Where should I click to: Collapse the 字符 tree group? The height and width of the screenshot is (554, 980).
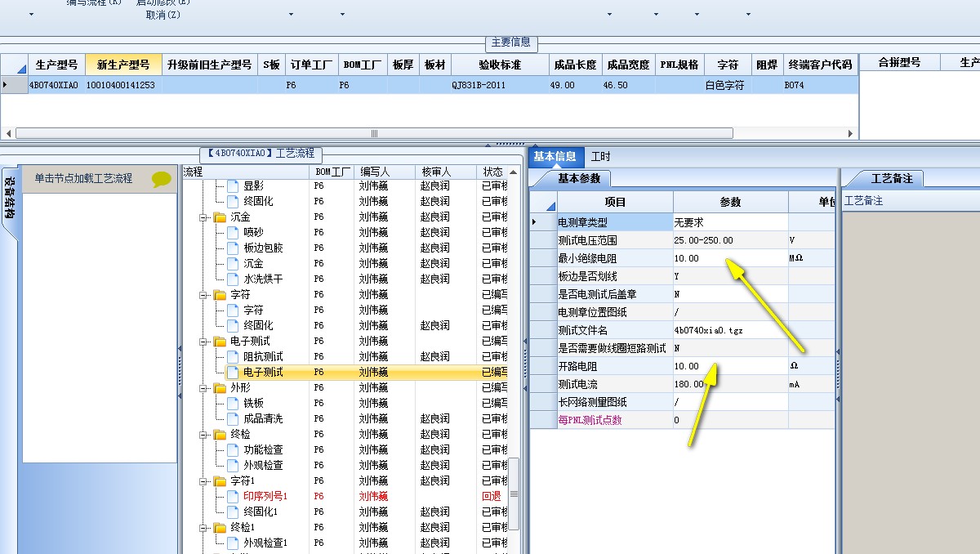pyautogui.click(x=203, y=295)
